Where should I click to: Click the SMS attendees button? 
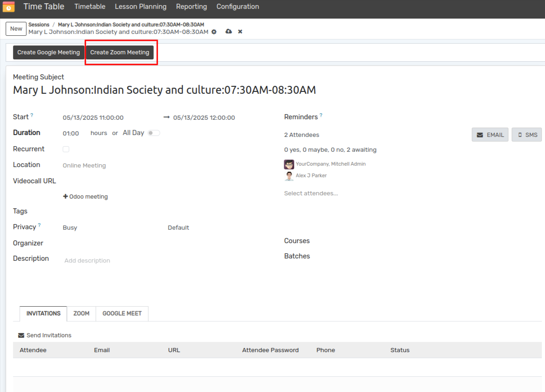527,135
